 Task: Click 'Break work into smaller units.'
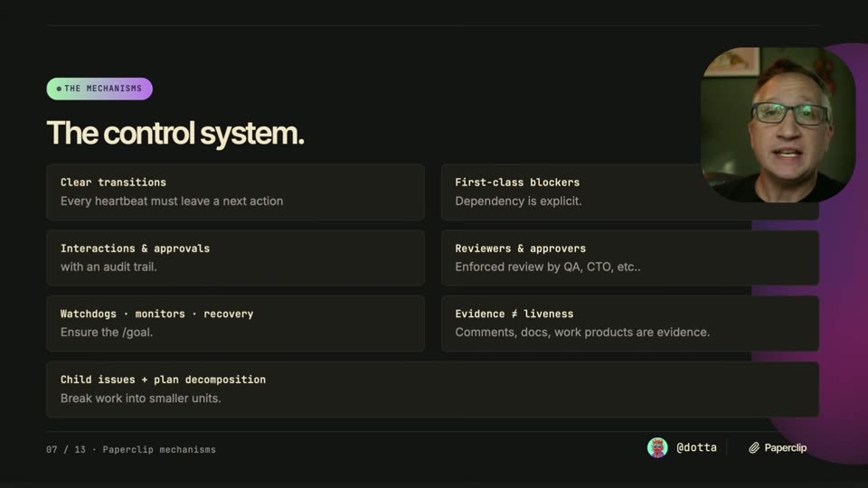141,399
